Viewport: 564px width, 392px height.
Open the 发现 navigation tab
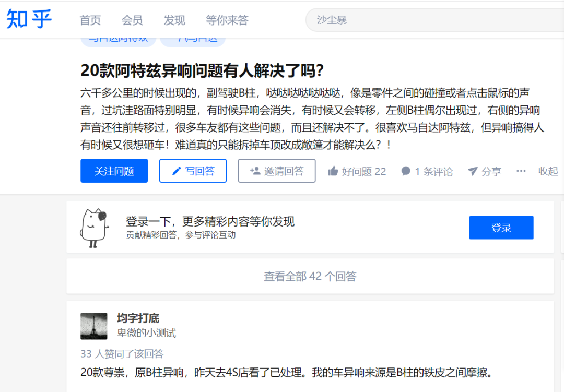pos(174,20)
